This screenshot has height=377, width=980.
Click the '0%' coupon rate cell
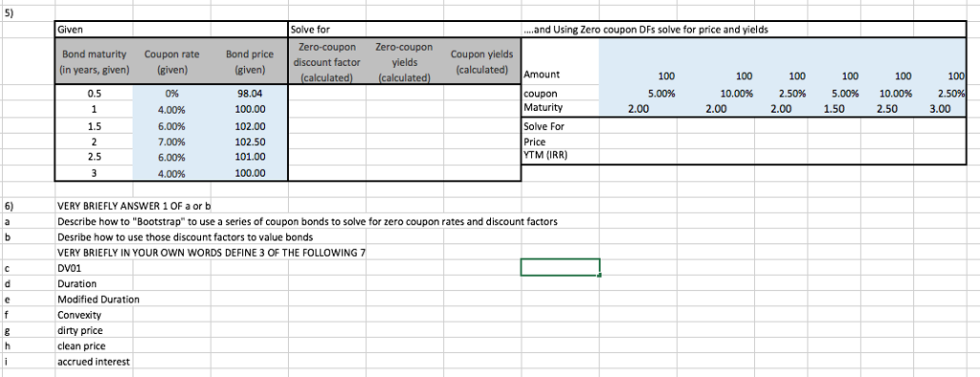(x=172, y=94)
